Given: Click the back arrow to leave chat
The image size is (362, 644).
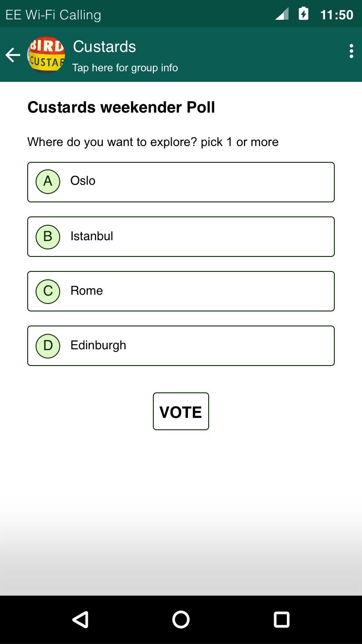Looking at the screenshot, I should pyautogui.click(x=12, y=55).
